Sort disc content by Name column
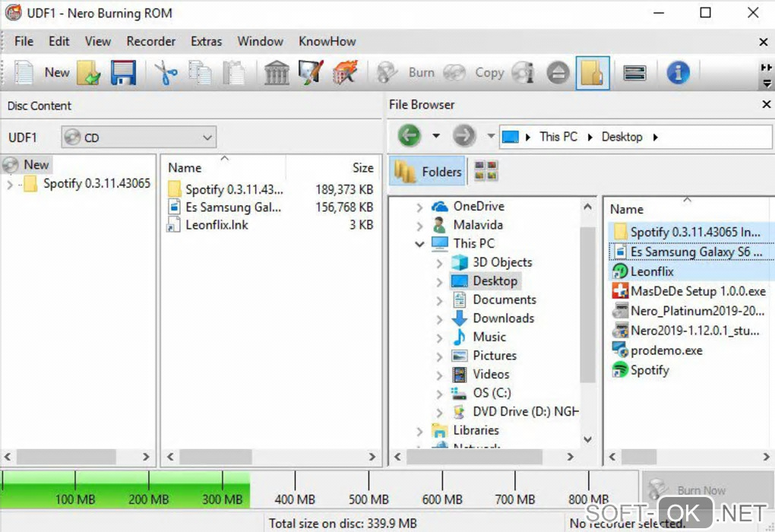The height and width of the screenshot is (532, 775). tap(185, 168)
